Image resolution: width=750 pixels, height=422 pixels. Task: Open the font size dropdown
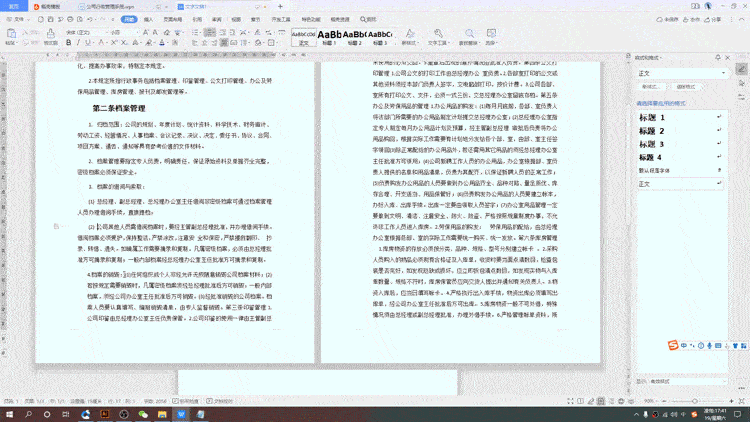[x=137, y=33]
